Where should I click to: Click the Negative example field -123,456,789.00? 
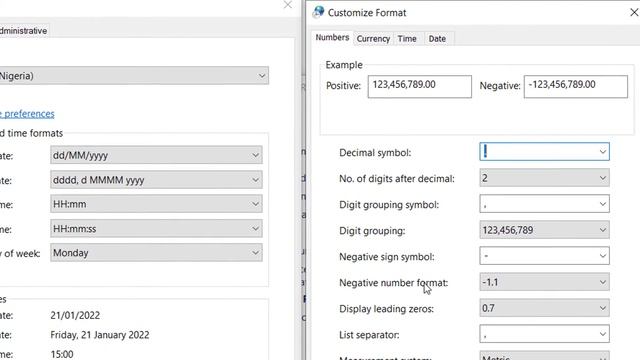576,86
